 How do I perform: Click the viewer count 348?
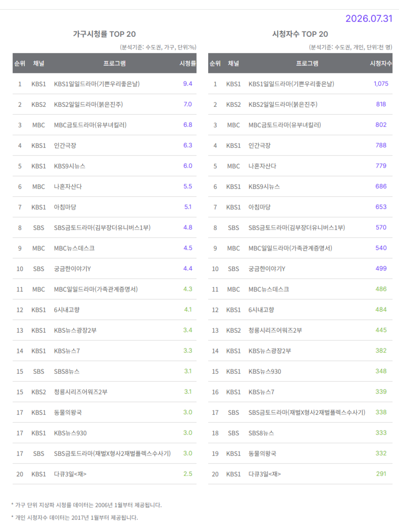point(381,371)
